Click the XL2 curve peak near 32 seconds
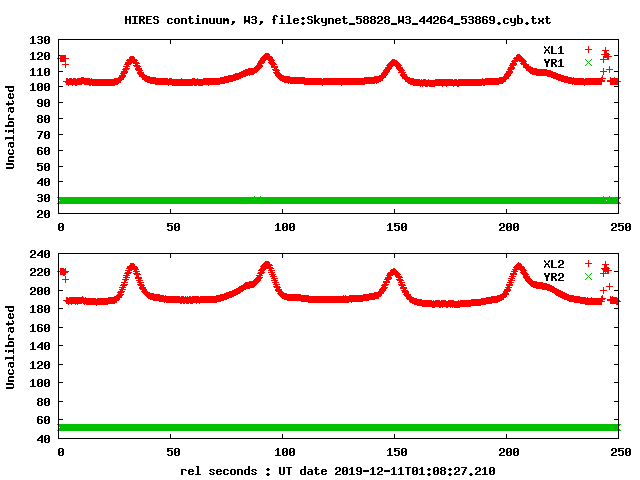 132,267
